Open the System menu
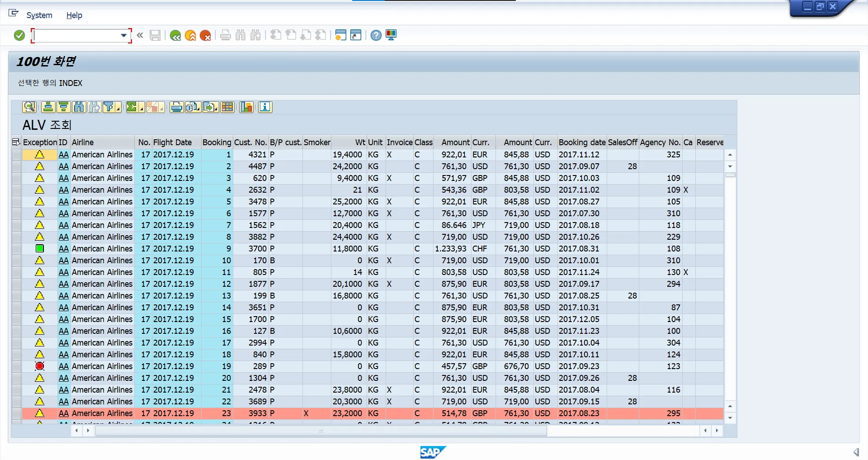The image size is (868, 460). [39, 15]
